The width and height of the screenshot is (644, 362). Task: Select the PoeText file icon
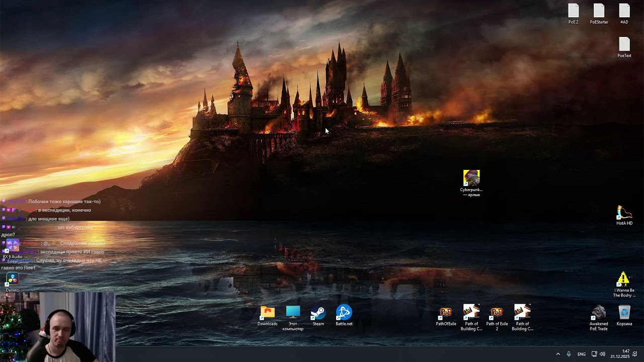[624, 47]
